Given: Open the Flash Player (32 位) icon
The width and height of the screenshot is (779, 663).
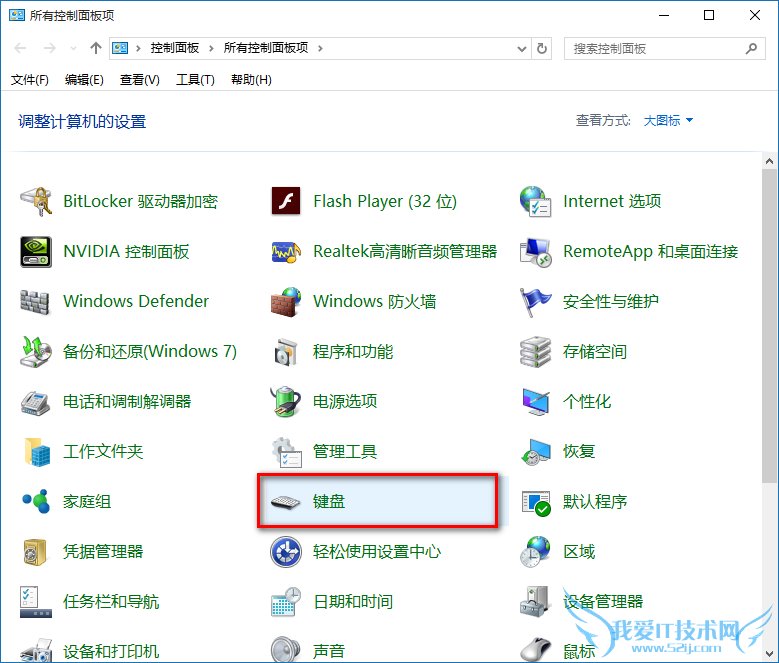Looking at the screenshot, I should (286, 201).
